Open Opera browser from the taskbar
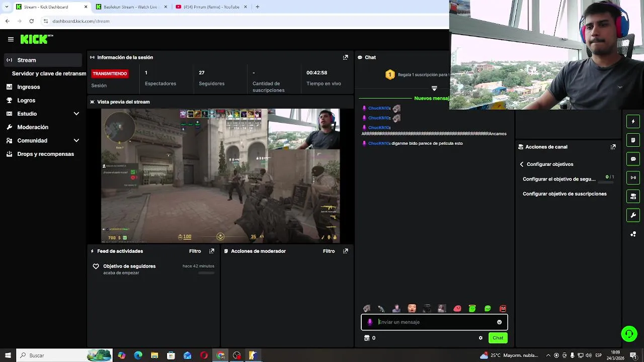Screen dimensions: 644x362 pyautogui.click(x=204, y=355)
